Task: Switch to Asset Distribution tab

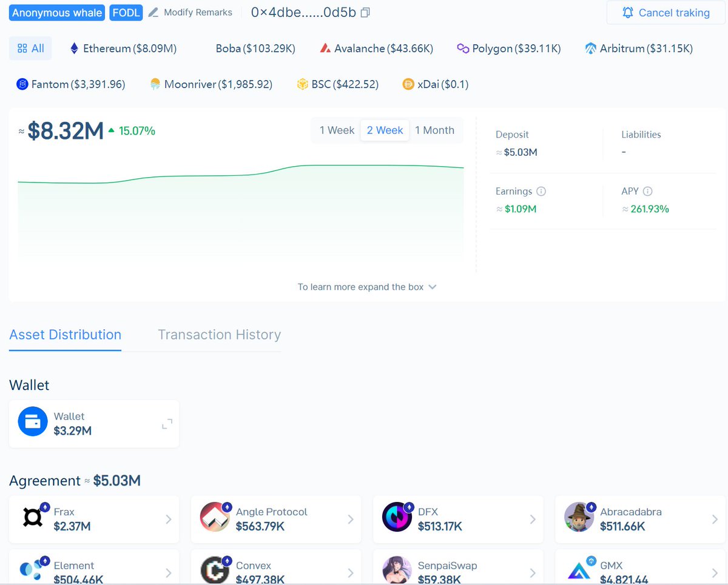Action: (65, 335)
